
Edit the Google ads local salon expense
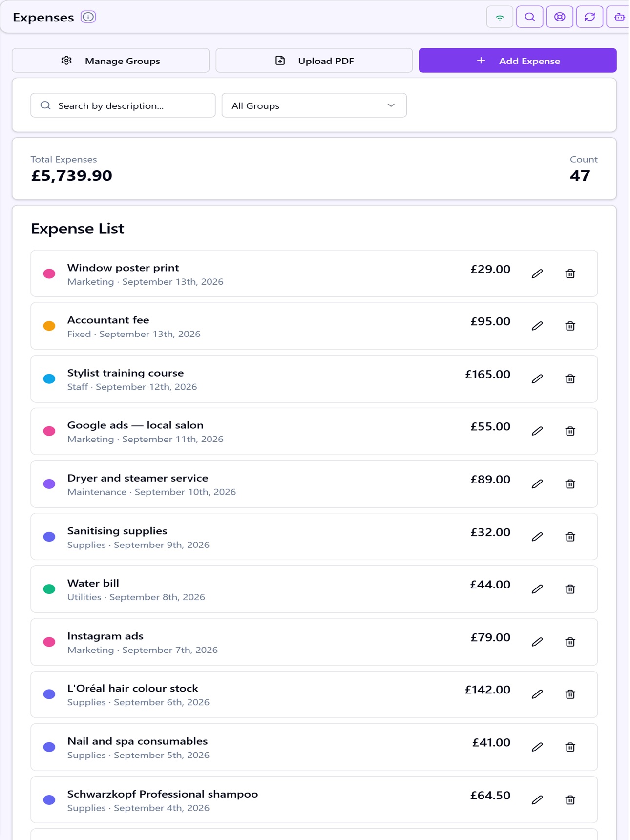click(x=537, y=431)
